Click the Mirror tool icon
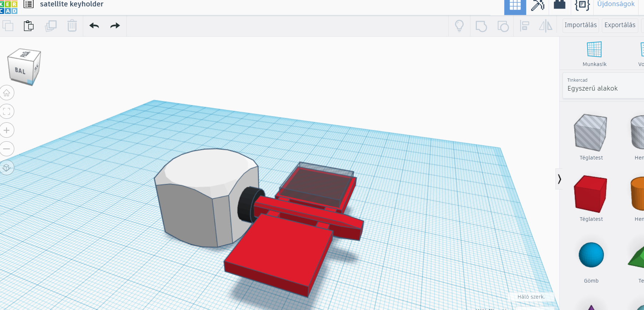The width and height of the screenshot is (644, 310). [x=545, y=26]
